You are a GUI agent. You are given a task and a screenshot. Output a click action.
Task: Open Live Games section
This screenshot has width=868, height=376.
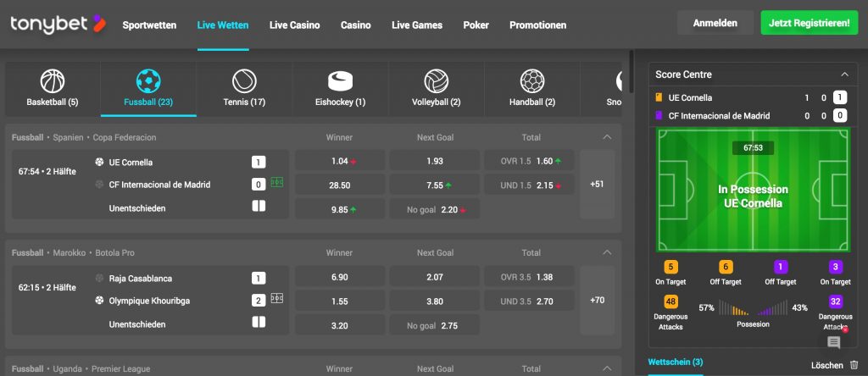coord(417,25)
